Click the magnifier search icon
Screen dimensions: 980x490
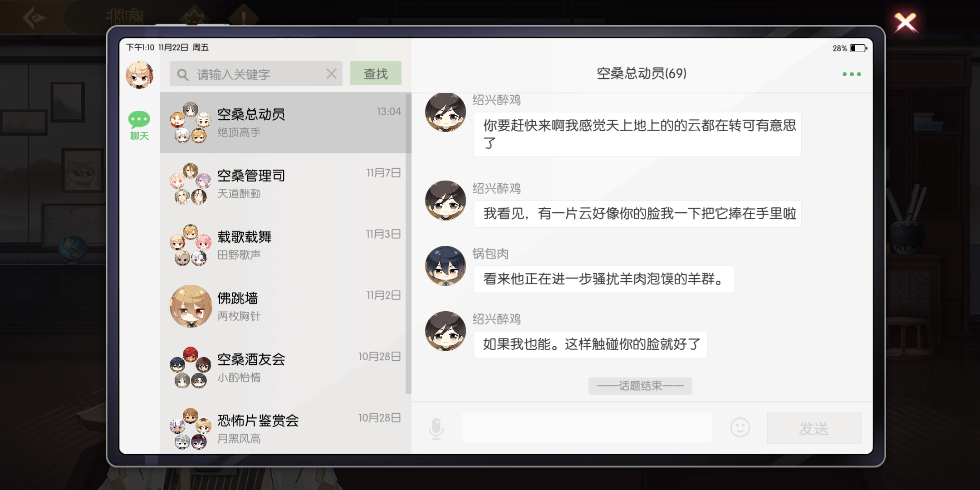tap(183, 74)
